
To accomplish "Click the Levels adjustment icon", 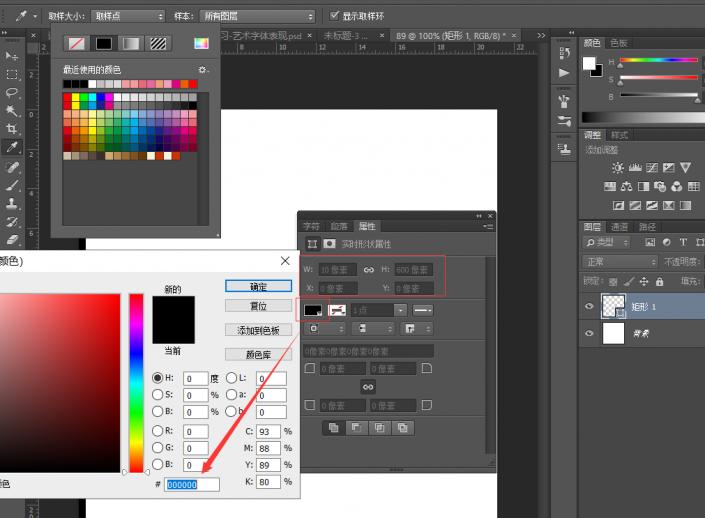I will coord(635,168).
